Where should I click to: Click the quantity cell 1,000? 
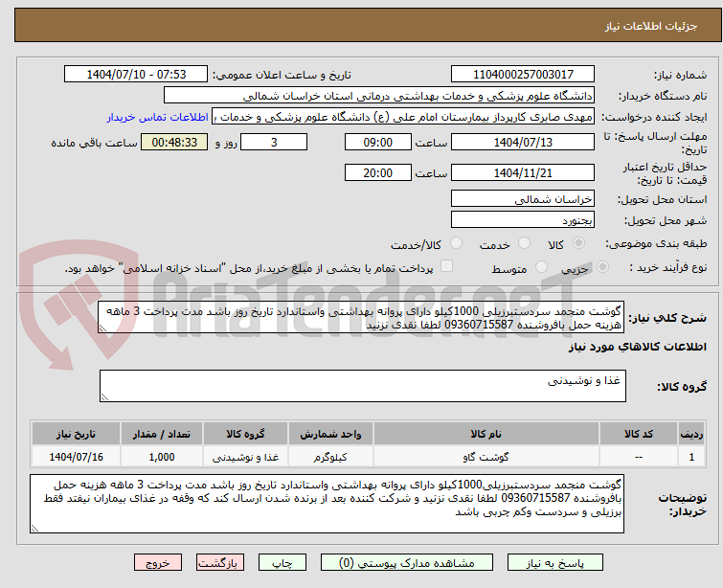162,457
